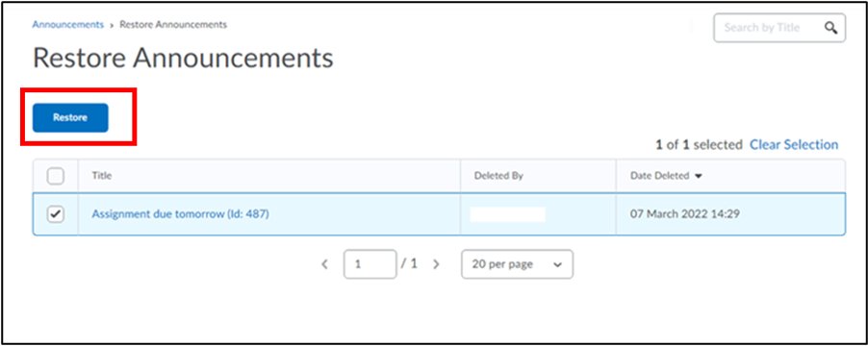Image resolution: width=868 pixels, height=346 pixels.
Task: Focus the Search by Title field
Action: (x=770, y=28)
